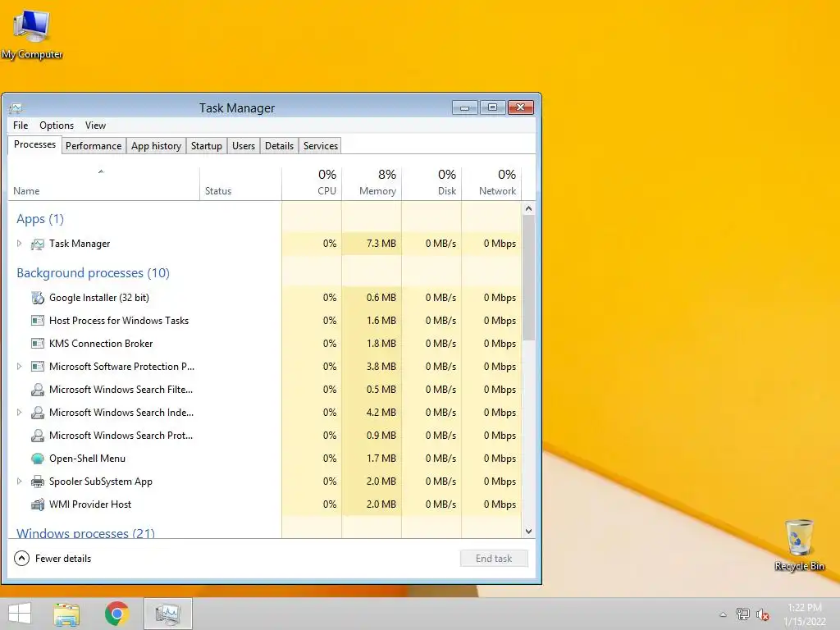Screen dimensions: 840x630
Task: Click the Open-Shell Menu process icon
Action: [x=38, y=459]
